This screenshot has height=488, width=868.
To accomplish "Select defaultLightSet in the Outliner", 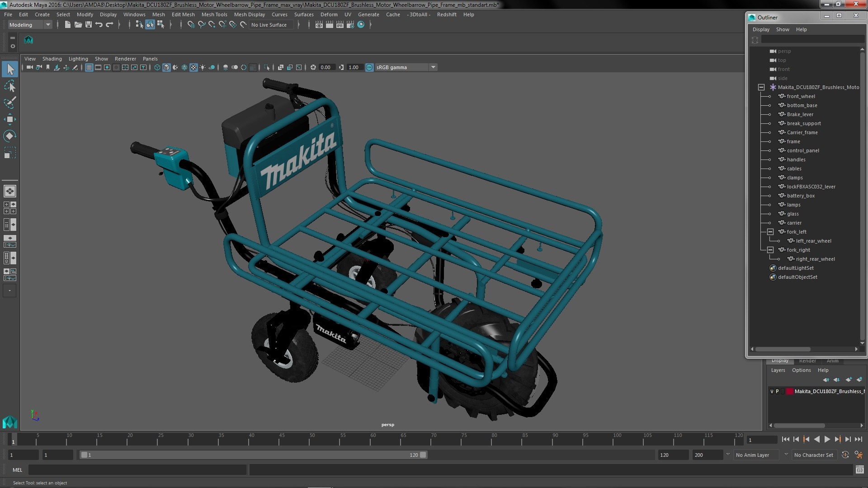I will coord(796,268).
